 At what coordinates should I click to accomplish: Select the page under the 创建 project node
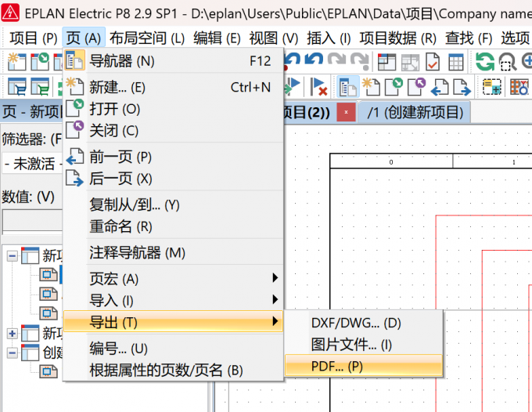pos(49,371)
